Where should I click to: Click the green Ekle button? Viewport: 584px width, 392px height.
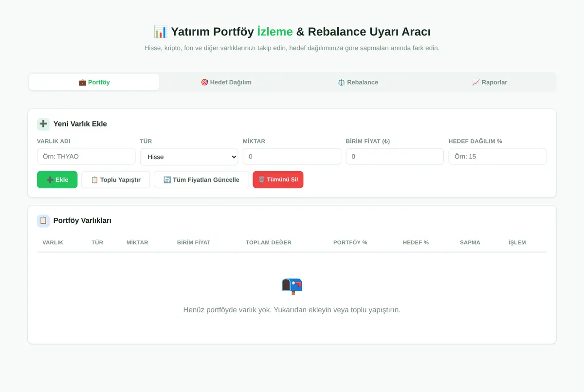coord(57,179)
